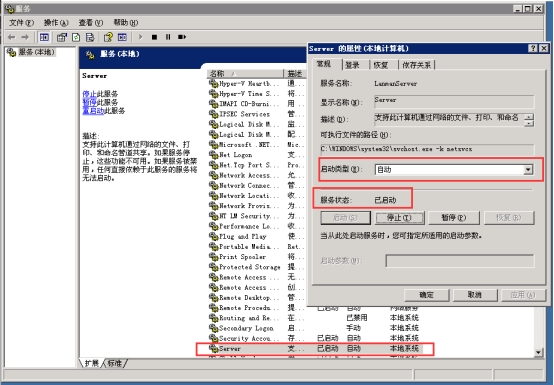Screen dimensions: 554x385
Task: Click the gear icon beside Secondary Logon
Action: pos(213,328)
